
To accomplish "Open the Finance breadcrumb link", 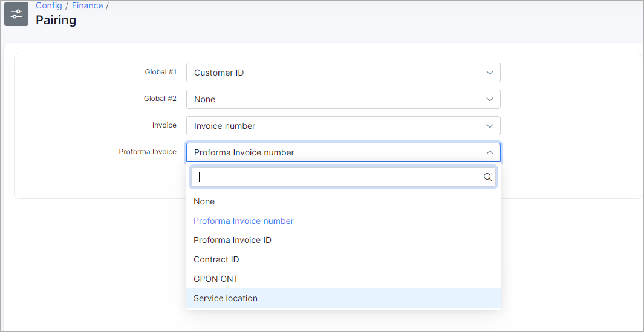I will click(x=88, y=6).
